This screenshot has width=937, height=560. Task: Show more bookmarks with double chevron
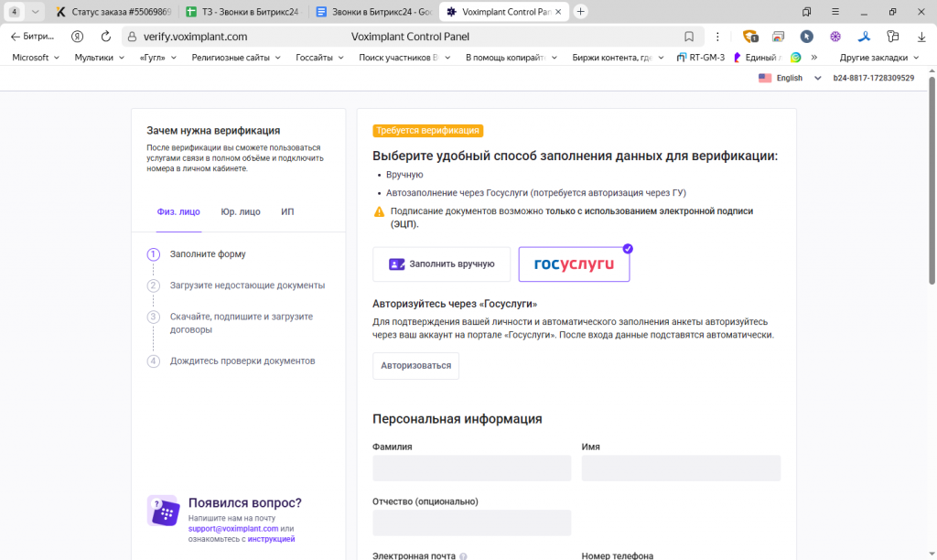[x=813, y=58]
